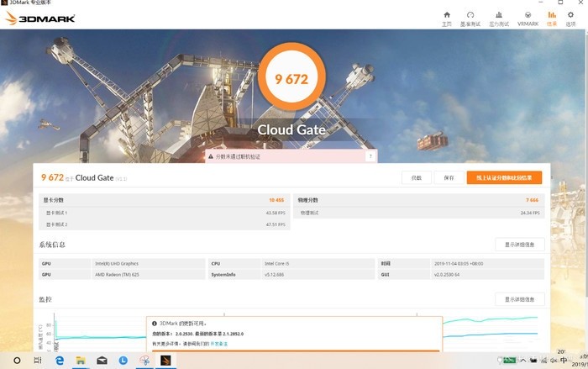Open the Mail app from the taskbar
The image size is (588, 369).
[x=102, y=361]
